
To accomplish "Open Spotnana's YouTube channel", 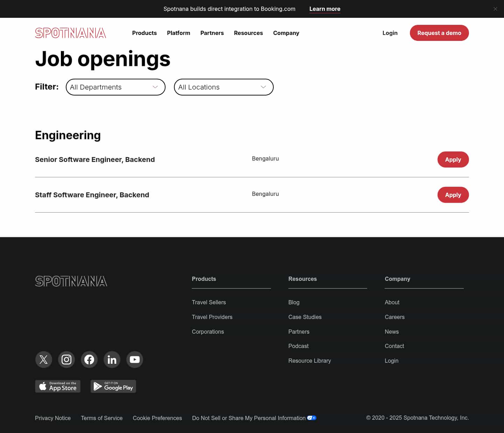I will [134, 359].
